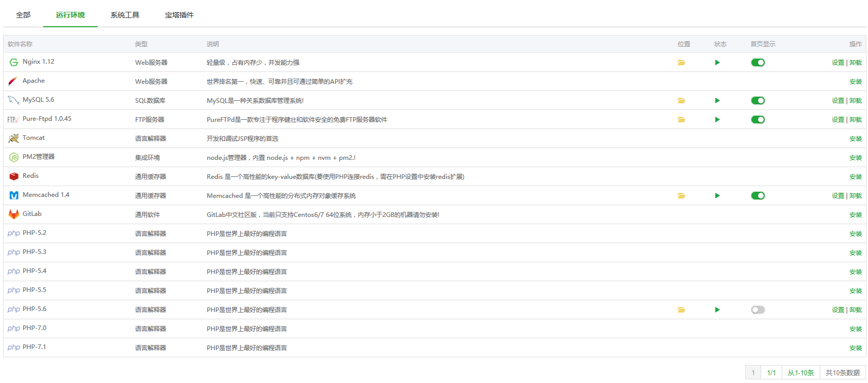Click 卸载 for PHP-5.6
868x383 pixels.
[x=856, y=310]
